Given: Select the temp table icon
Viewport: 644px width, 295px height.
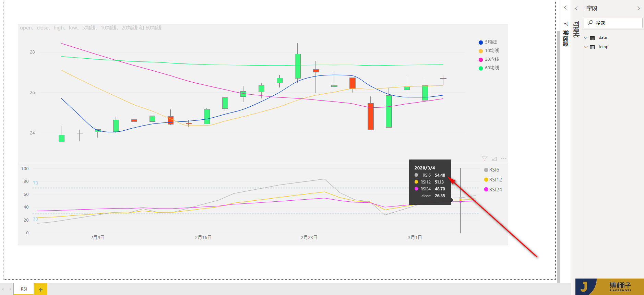Looking at the screenshot, I should click(x=592, y=47).
